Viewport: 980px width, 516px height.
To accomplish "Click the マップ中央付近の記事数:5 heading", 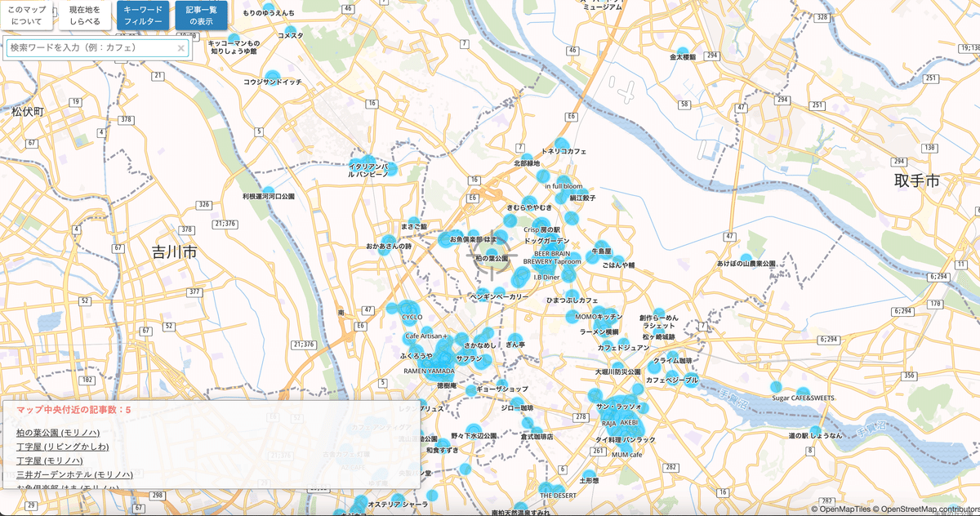I will click(x=73, y=410).
